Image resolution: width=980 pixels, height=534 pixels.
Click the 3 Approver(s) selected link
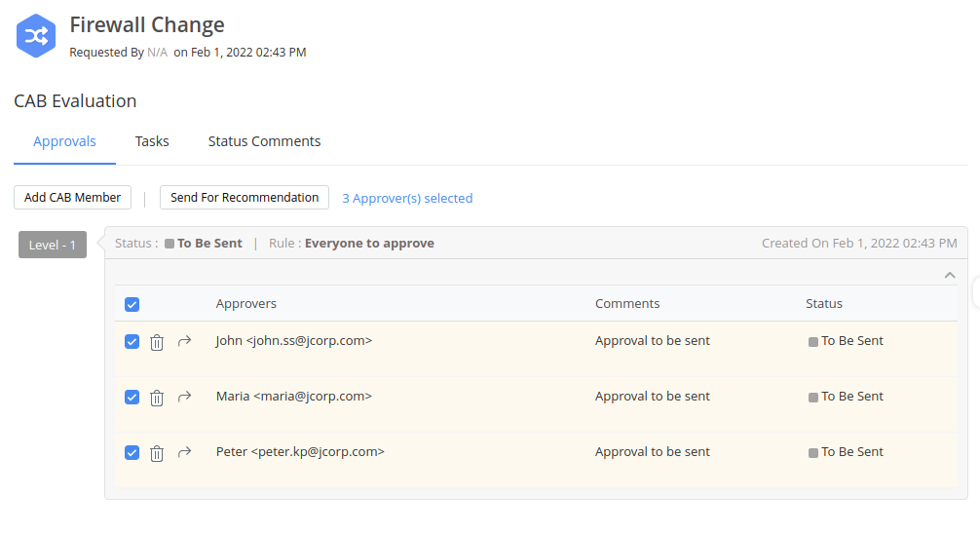tap(407, 198)
